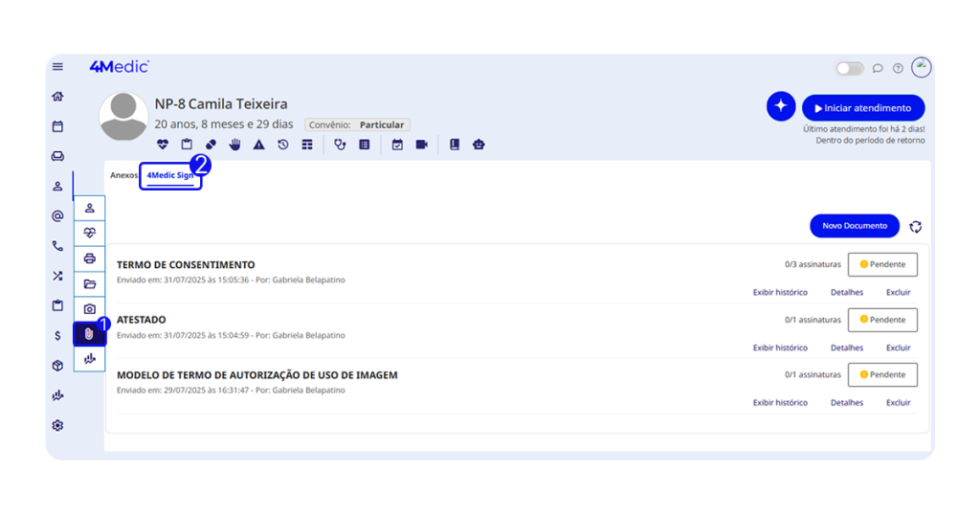The image size is (980, 515).
Task: Click Pendente status for Autorização de Uso de Imagem
Action: (882, 374)
